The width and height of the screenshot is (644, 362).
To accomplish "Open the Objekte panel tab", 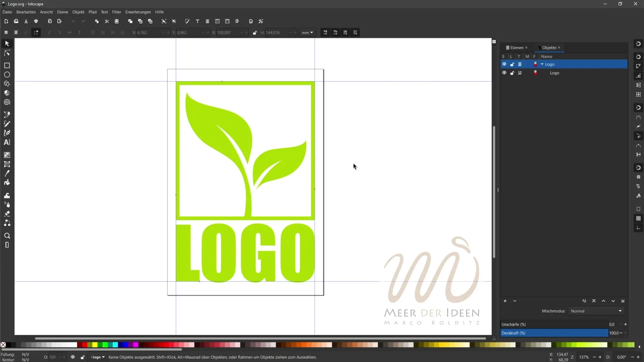I will click(548, 47).
